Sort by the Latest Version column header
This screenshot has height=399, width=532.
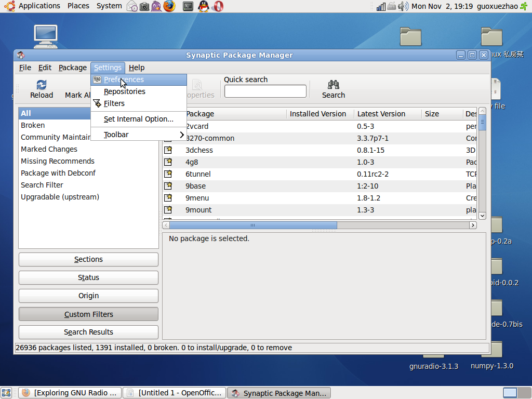[388, 114]
